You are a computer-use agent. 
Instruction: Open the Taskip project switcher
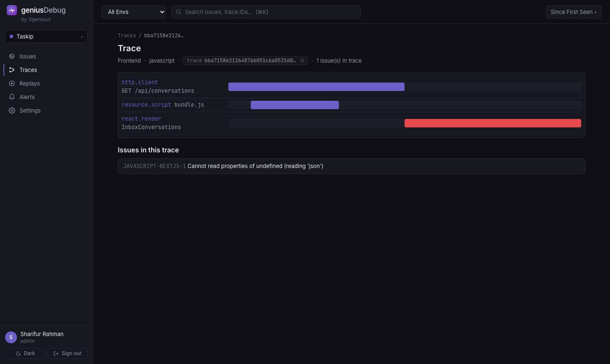pos(46,36)
